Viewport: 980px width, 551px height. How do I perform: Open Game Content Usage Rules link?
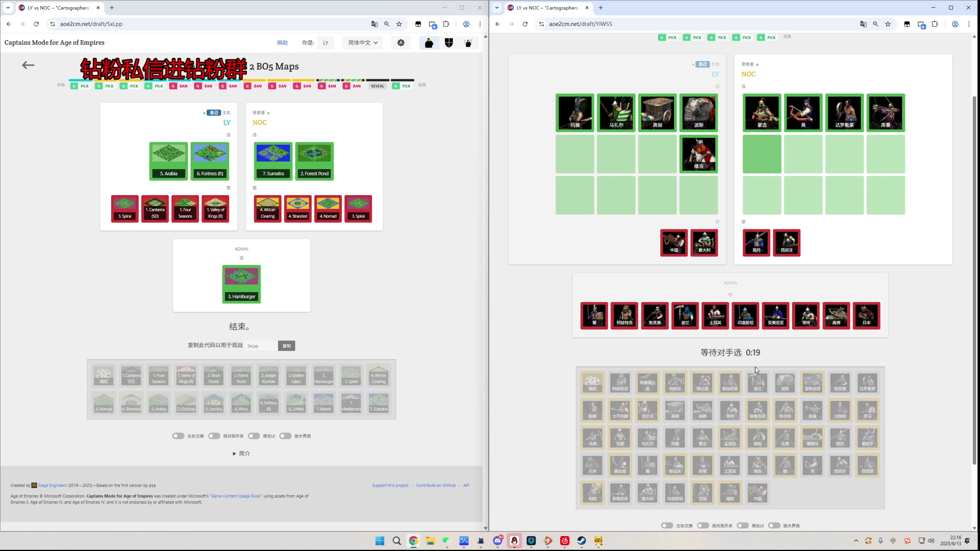tap(236, 496)
